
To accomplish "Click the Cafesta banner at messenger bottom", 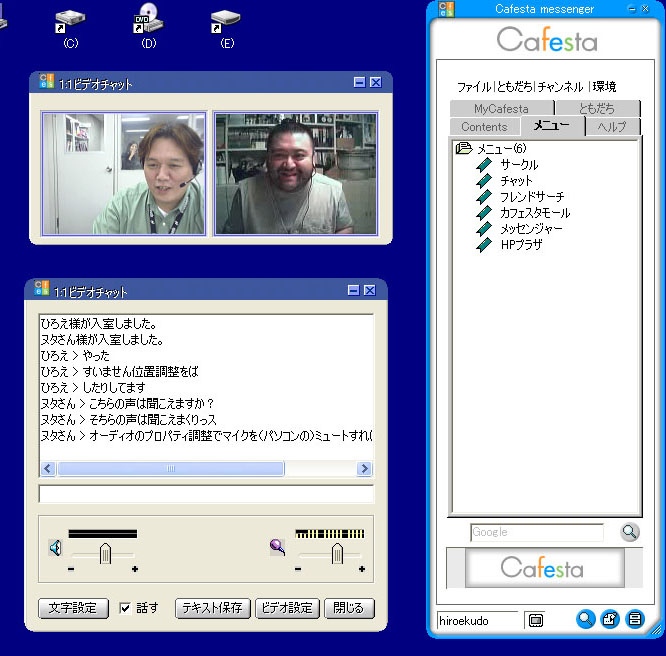I will [x=545, y=567].
